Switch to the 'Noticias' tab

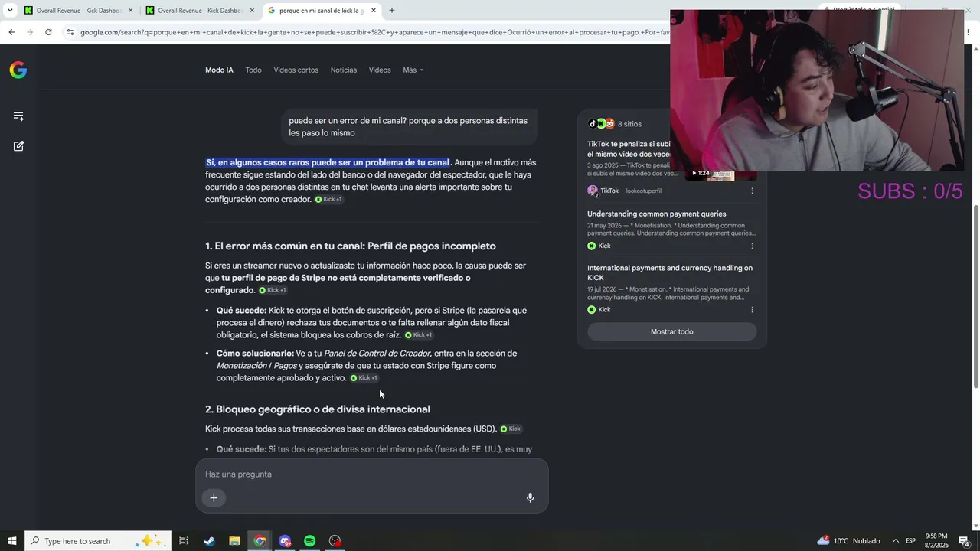344,70
